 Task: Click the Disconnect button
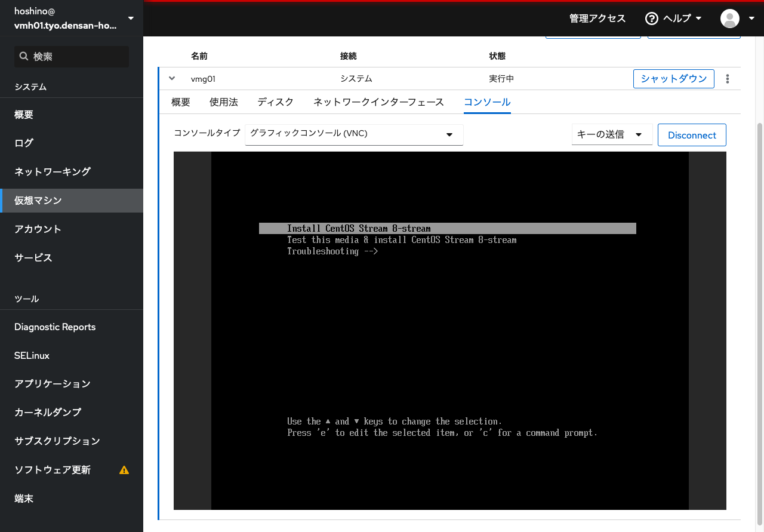692,135
